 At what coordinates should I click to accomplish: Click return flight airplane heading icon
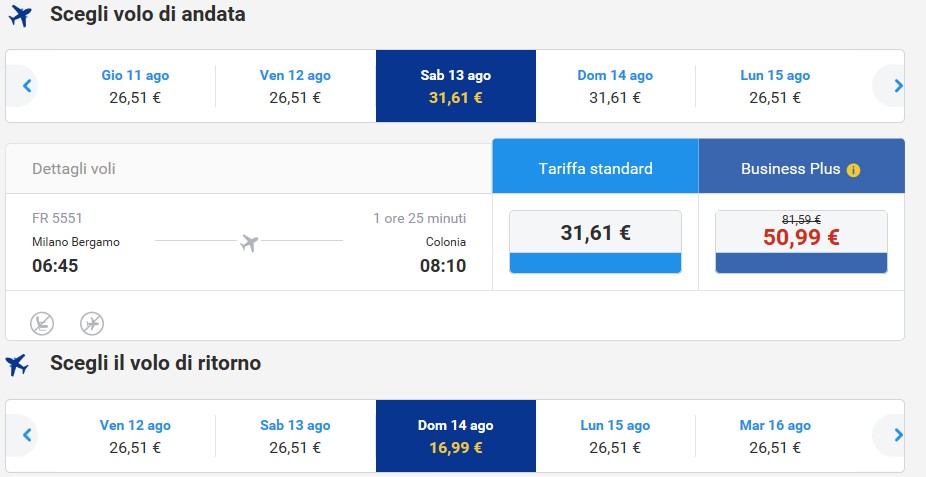click(19, 365)
